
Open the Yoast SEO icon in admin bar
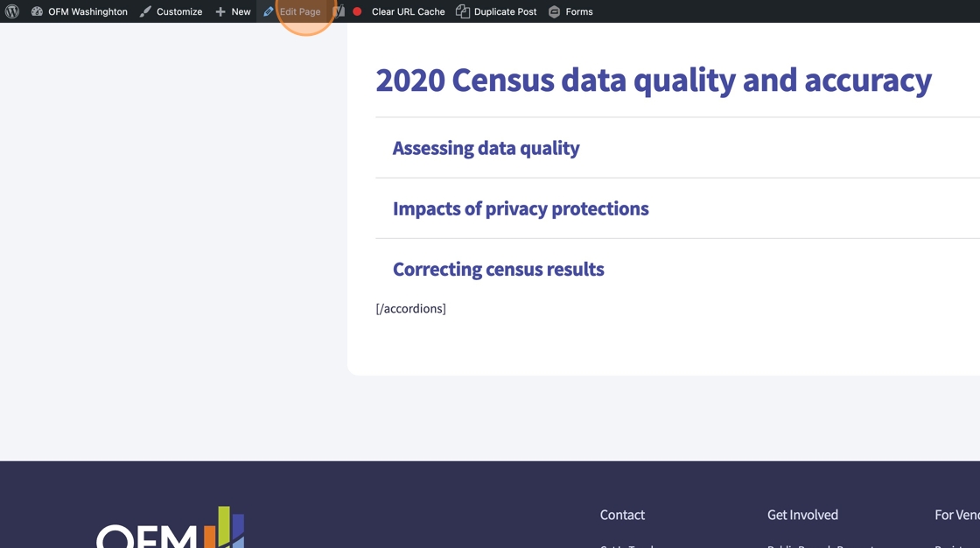tap(339, 11)
